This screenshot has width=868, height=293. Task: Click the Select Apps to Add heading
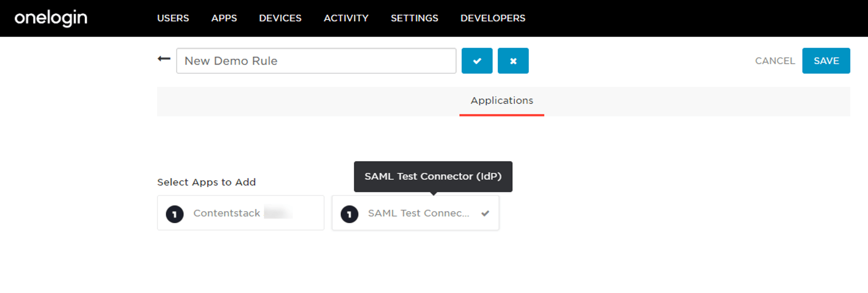(206, 182)
